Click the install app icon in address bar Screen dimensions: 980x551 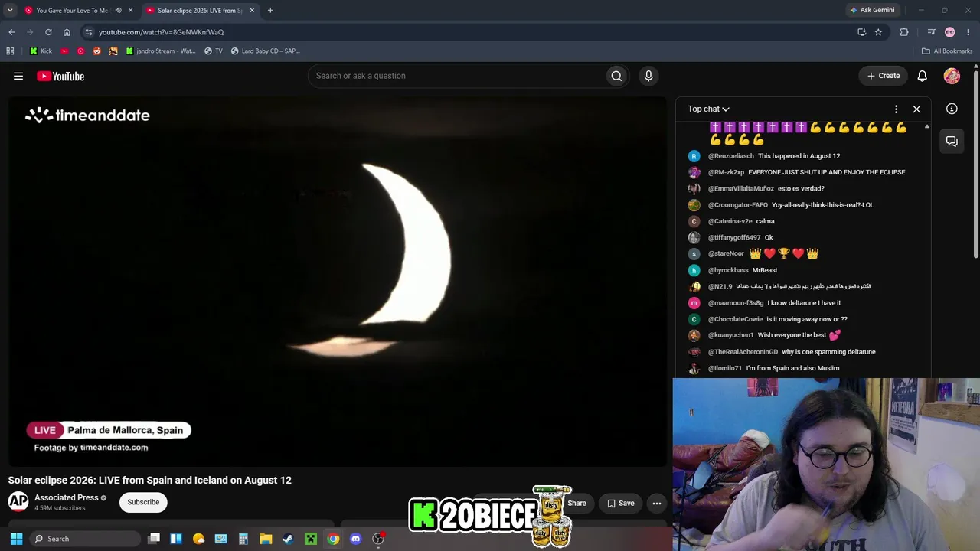pyautogui.click(x=861, y=32)
